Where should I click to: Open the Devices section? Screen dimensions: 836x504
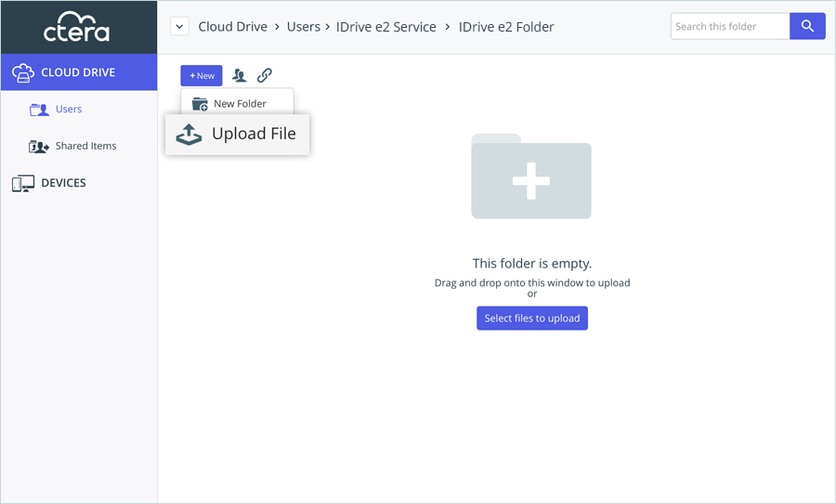(63, 183)
